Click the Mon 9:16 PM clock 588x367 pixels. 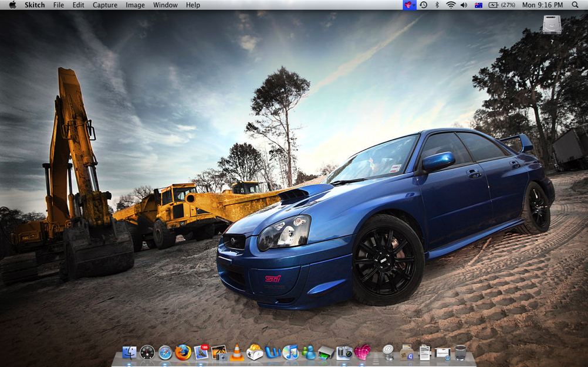[x=543, y=5]
